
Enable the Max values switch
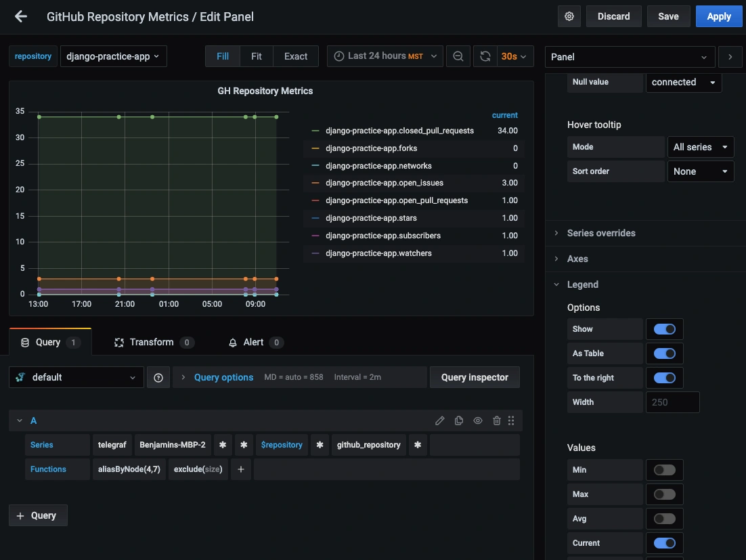tap(665, 494)
